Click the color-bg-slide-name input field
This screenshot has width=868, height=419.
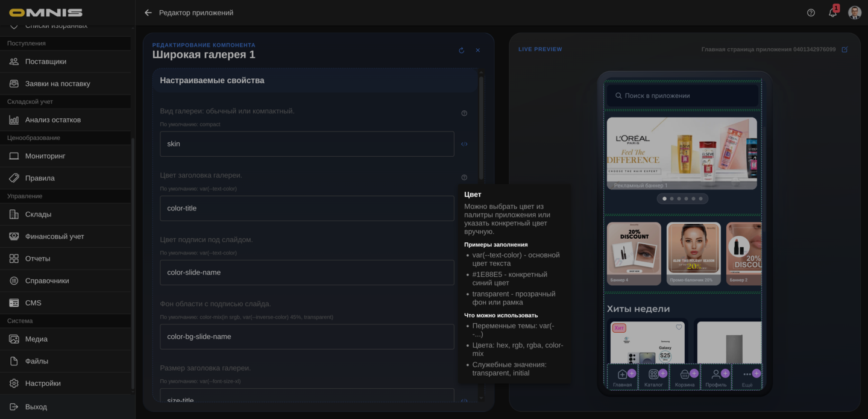point(307,336)
